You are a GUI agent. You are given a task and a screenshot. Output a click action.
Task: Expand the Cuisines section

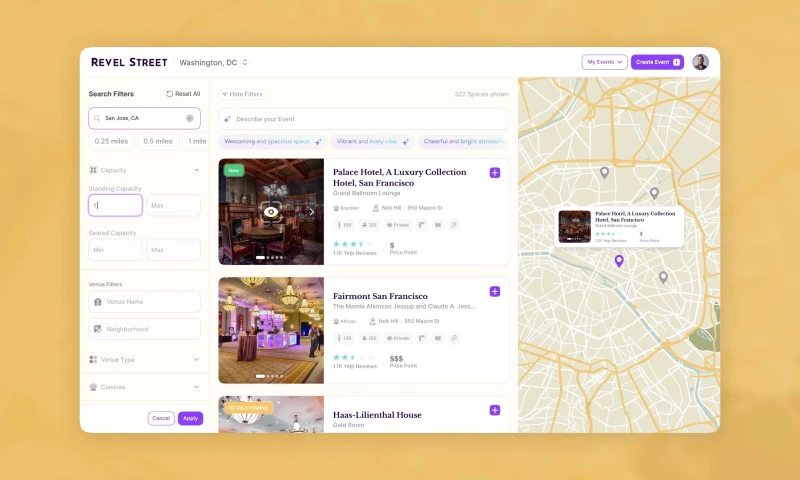tap(144, 387)
